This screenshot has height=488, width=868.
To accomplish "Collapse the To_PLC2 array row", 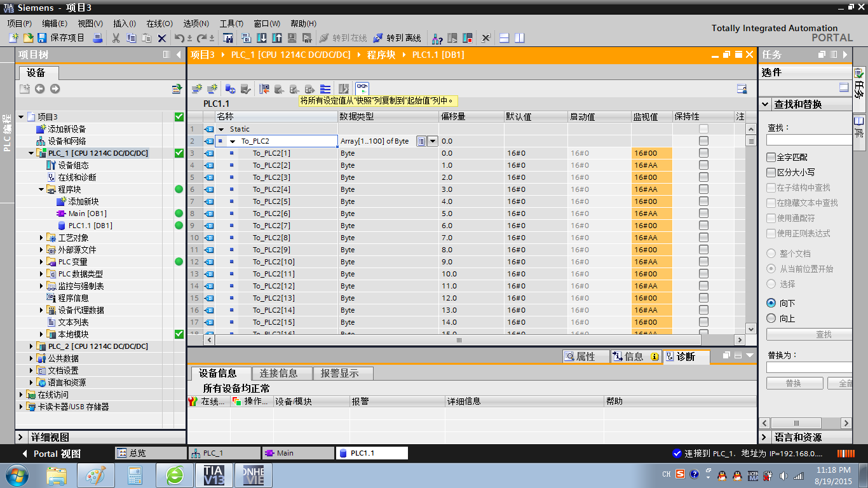I will 233,141.
